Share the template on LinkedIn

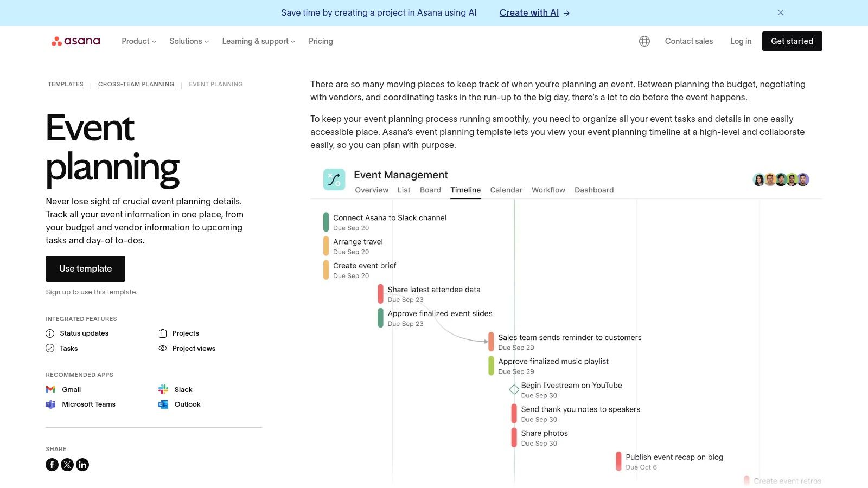pyautogui.click(x=82, y=465)
